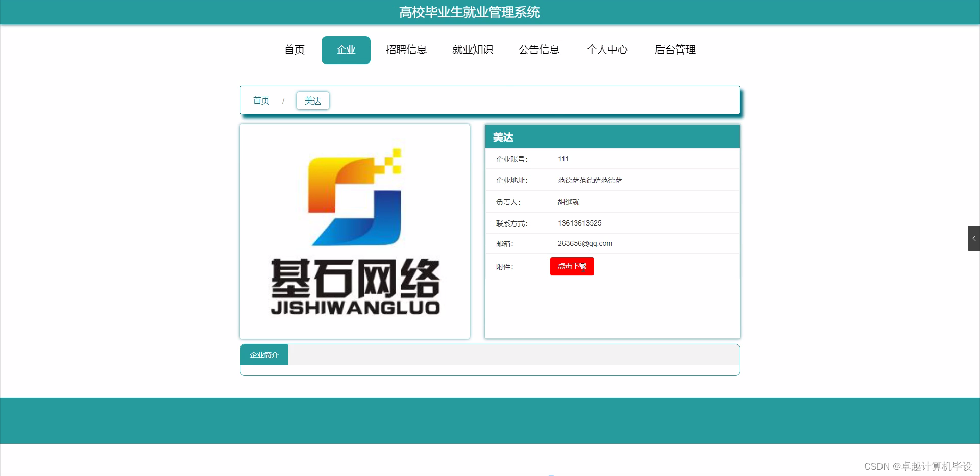Viewport: 980px width, 476px height.
Task: Switch to the 首页 navigation tab
Action: click(x=294, y=49)
